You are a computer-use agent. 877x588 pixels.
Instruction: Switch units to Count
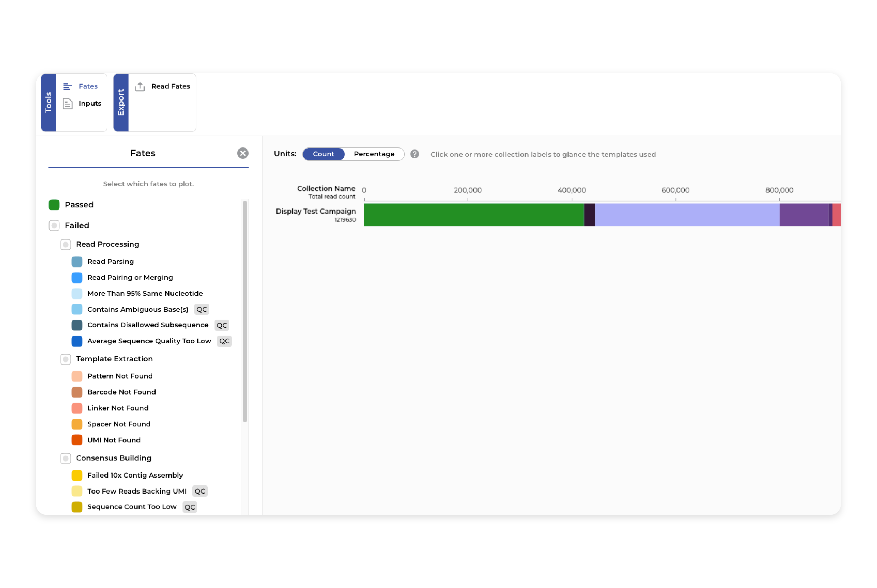[323, 154]
